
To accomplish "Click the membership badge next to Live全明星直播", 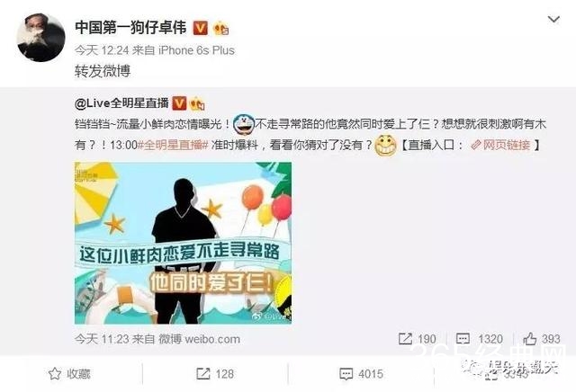I will [x=197, y=103].
